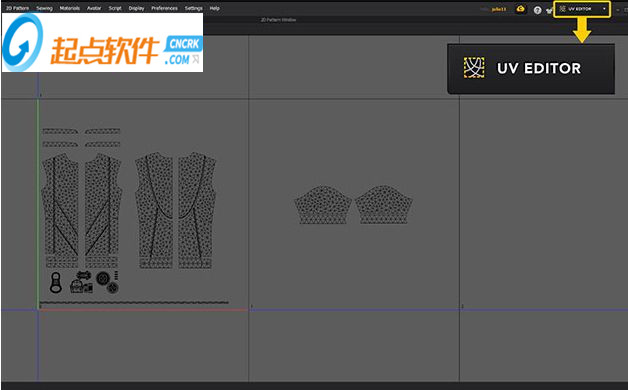Open the Script menu
The image size is (628, 390).
tap(115, 8)
